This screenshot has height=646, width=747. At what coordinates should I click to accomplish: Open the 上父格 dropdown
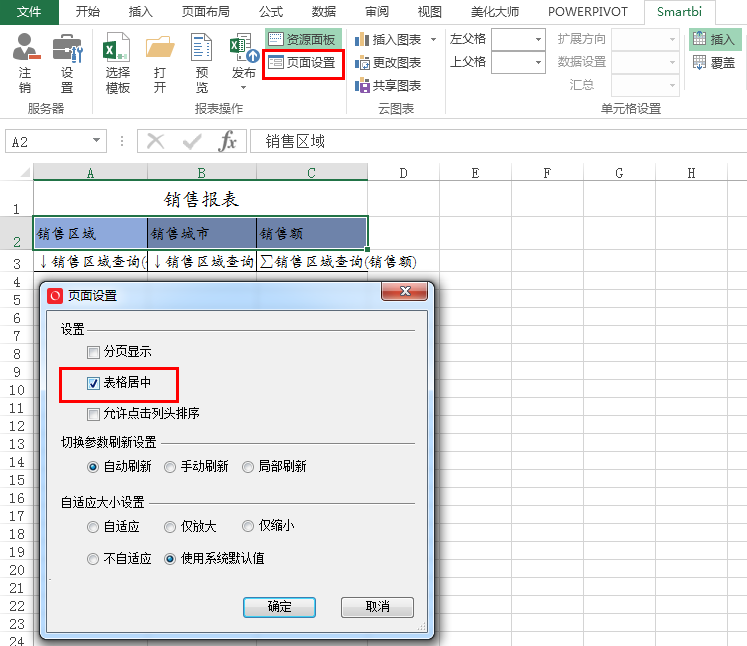point(538,62)
